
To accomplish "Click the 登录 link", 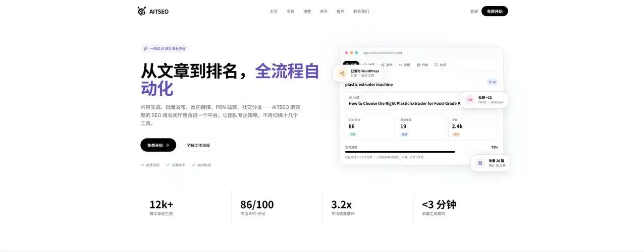I will 474,11.
